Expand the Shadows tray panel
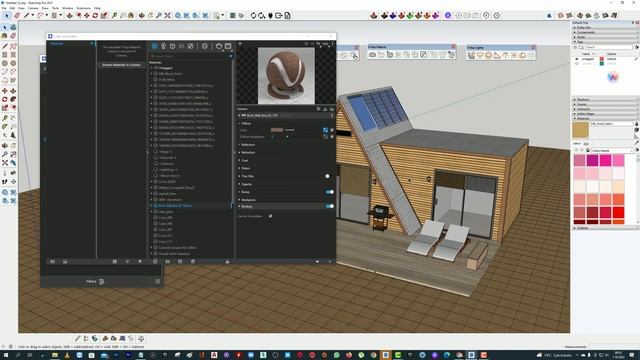 605,99
